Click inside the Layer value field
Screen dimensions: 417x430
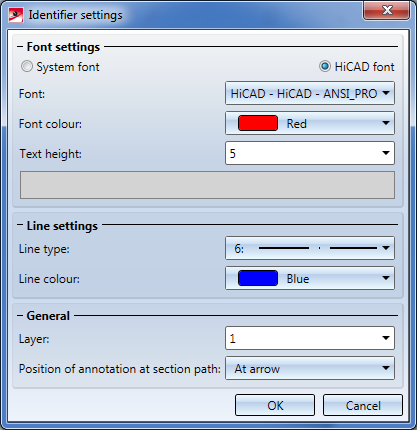click(x=302, y=338)
